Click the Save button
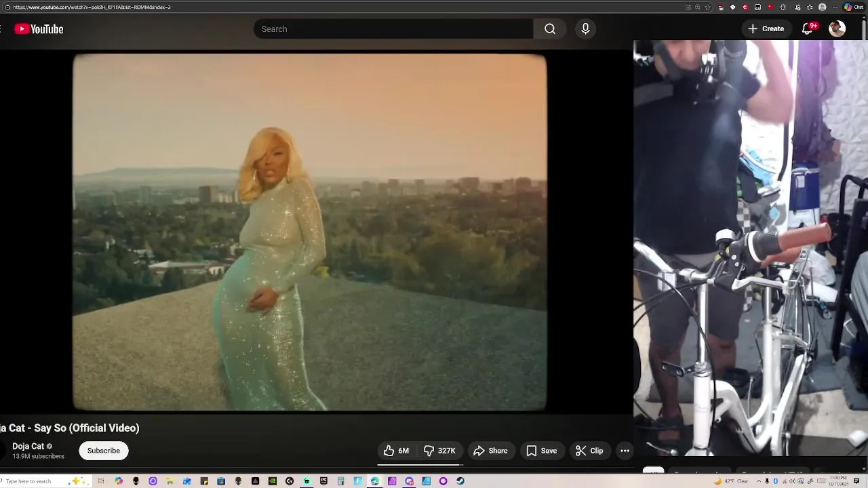The image size is (868, 488). coord(541,451)
